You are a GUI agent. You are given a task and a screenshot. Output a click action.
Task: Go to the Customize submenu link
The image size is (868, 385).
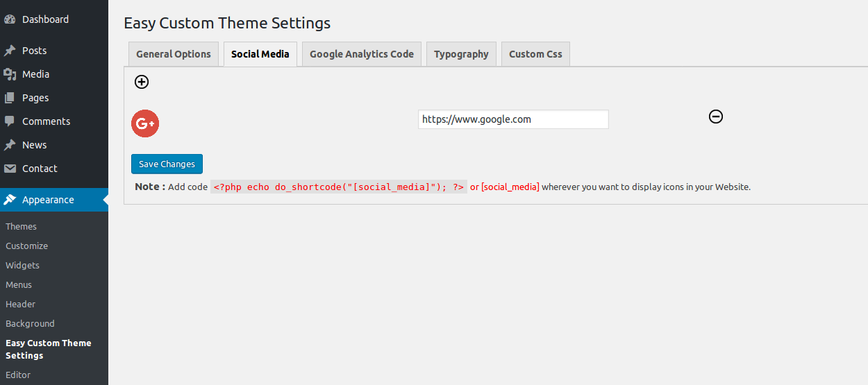tap(26, 246)
